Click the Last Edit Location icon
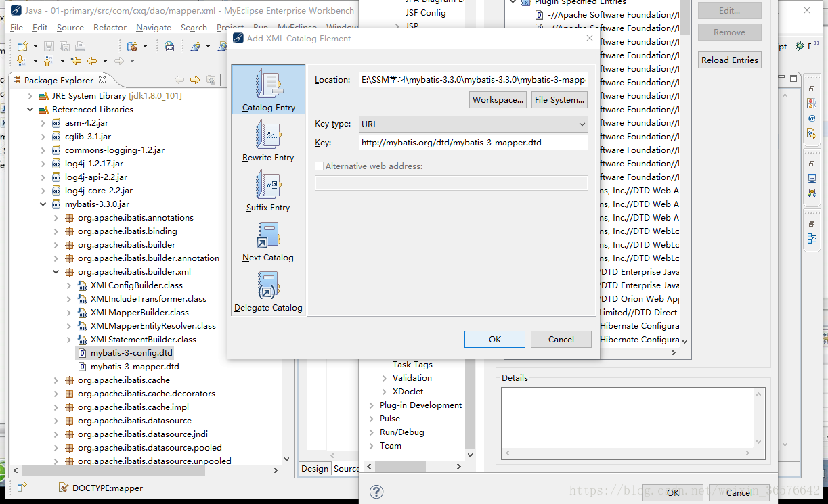The image size is (828, 504). click(x=76, y=61)
